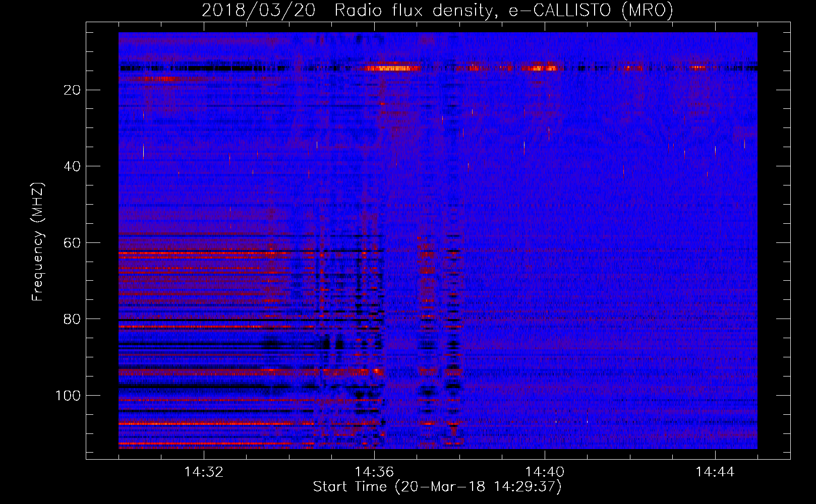Image resolution: width=816 pixels, height=504 pixels.
Task: Click the 'Start Time (20-Mar-18 14:29:37)' label
Action: 437,487
